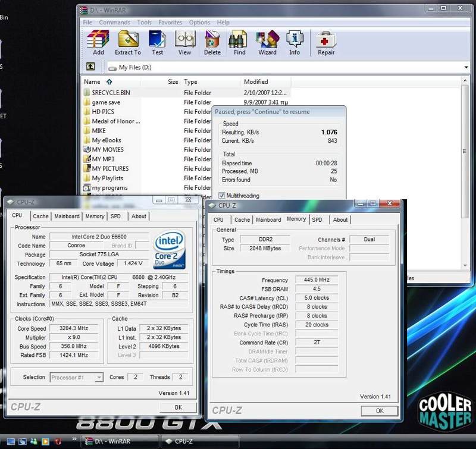Select the Medal of Honor folder
The image size is (476, 449).
(112, 121)
